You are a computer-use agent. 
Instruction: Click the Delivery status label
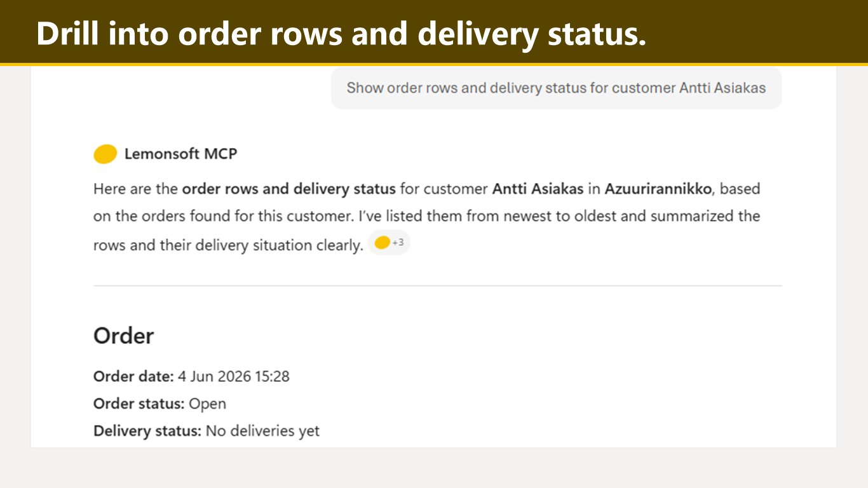click(x=147, y=431)
